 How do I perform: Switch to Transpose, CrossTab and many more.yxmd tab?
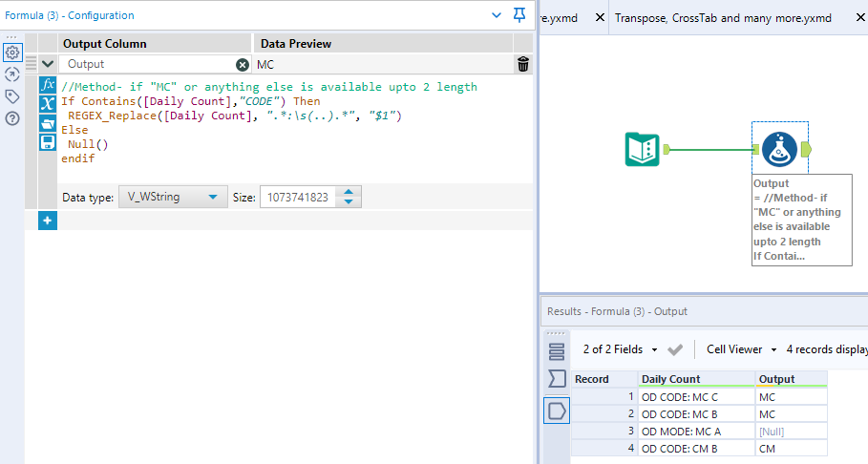coord(723,18)
